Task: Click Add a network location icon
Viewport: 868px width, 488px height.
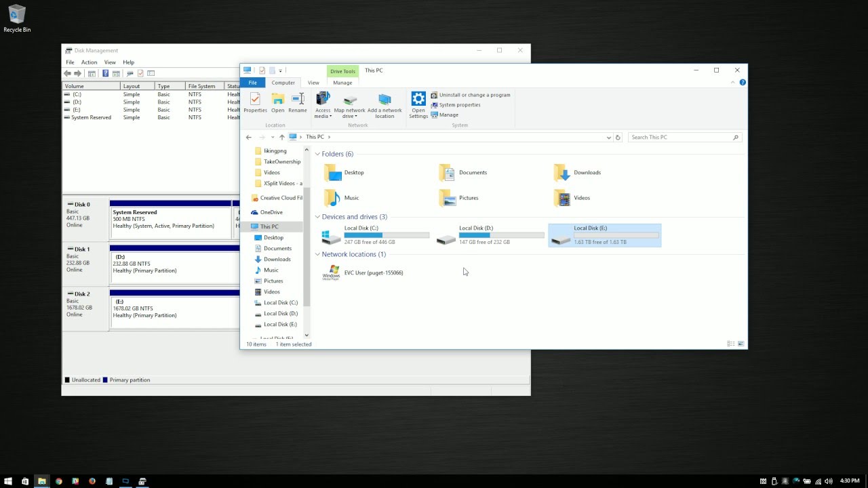Action: (384, 105)
